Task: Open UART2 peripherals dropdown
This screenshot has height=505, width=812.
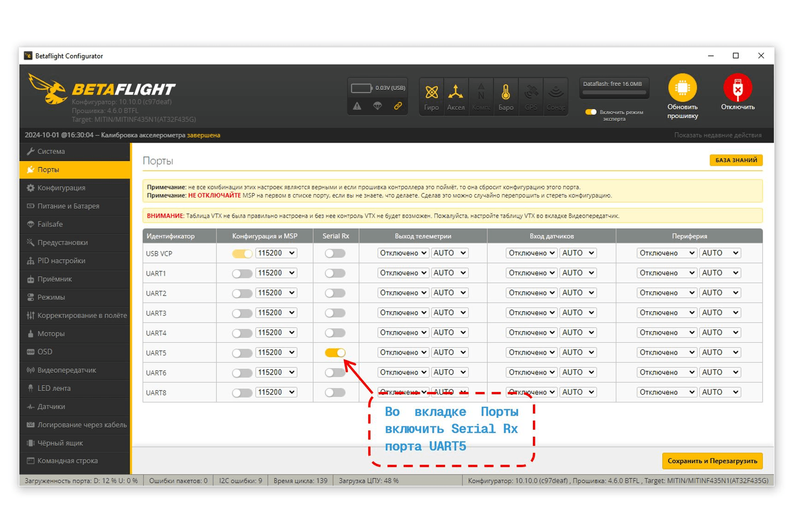Action: click(667, 293)
